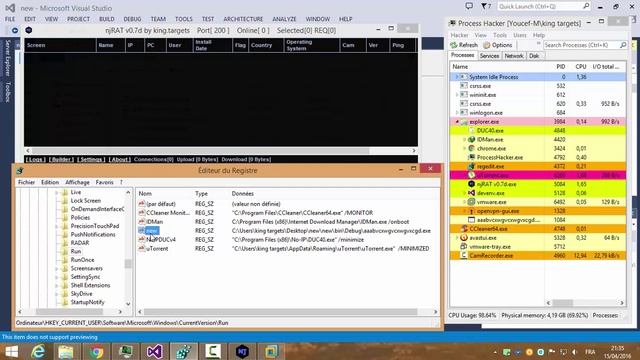Select devenv.exe process row
This screenshot has width=640, height=360.
(538, 193)
